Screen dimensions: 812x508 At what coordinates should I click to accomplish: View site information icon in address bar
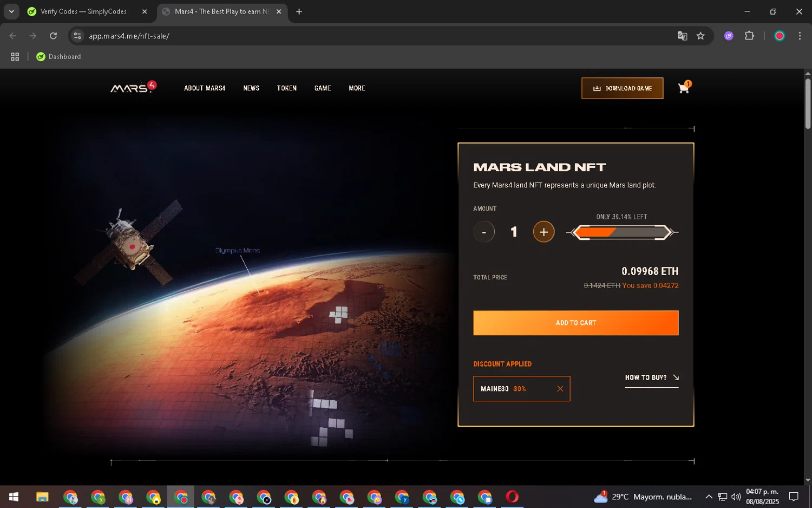tap(77, 36)
